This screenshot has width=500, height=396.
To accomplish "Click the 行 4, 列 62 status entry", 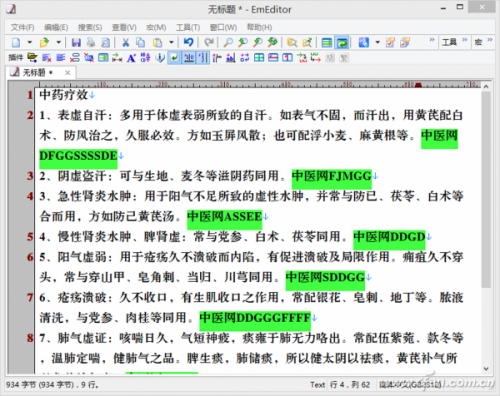I will click(x=350, y=385).
